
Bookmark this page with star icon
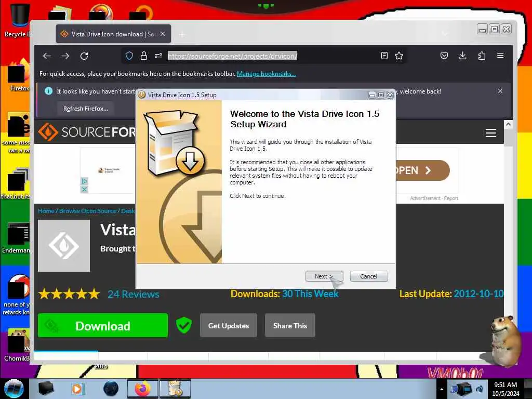(x=399, y=56)
